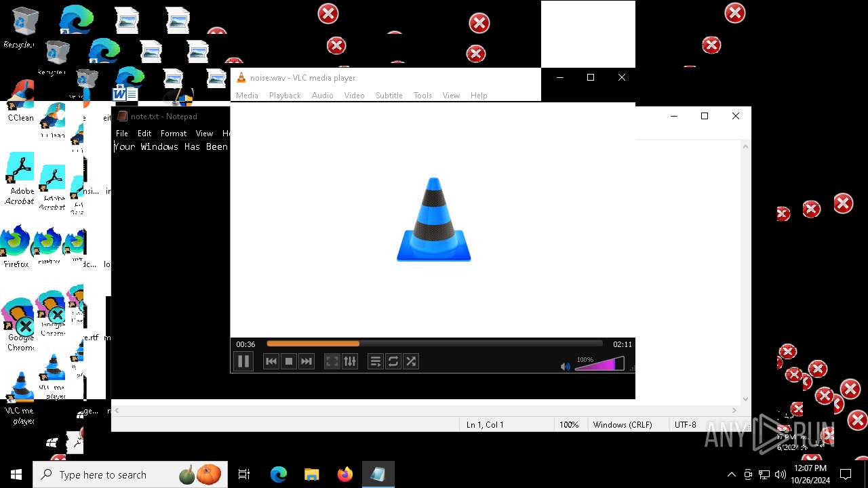
Task: Click "Ln 1, Col 1" in Notepad status bar
Action: point(485,424)
